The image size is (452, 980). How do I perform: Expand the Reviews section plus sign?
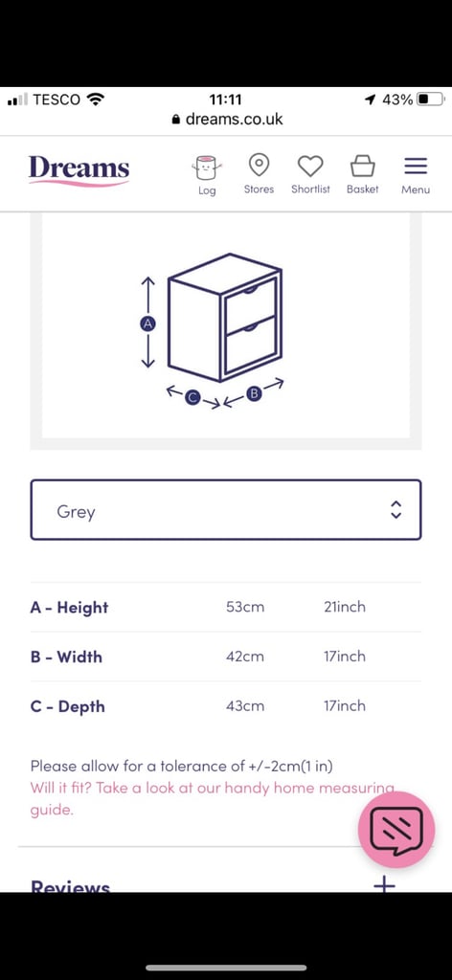point(384,883)
